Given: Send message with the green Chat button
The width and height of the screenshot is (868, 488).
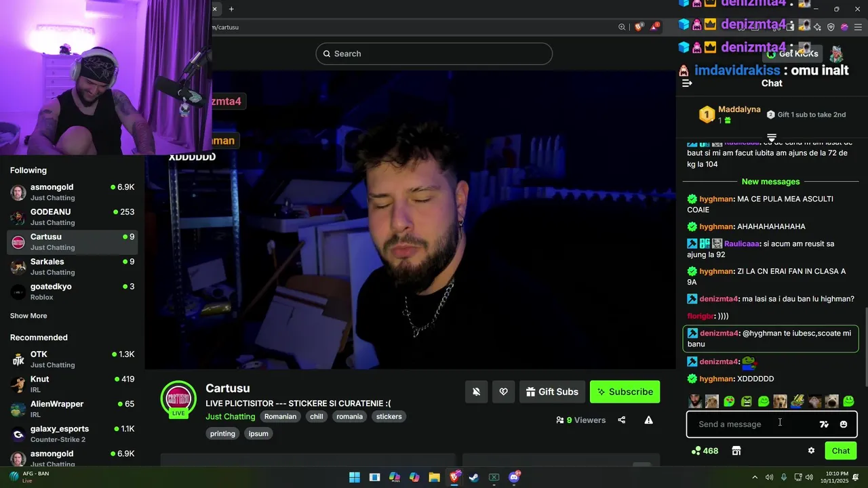Looking at the screenshot, I should (x=841, y=451).
